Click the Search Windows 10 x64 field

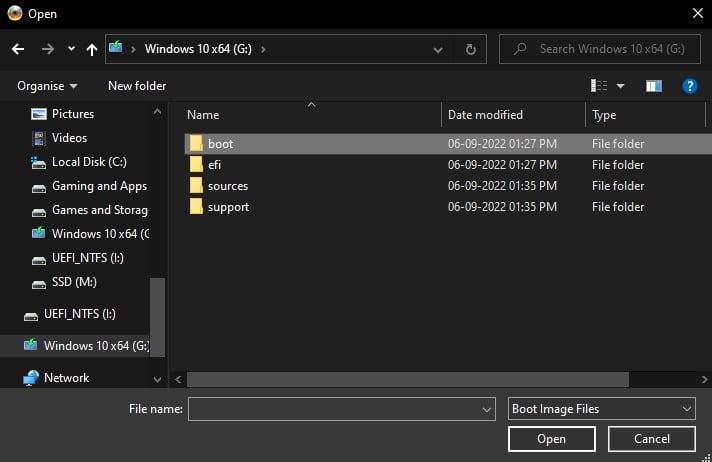pos(599,49)
